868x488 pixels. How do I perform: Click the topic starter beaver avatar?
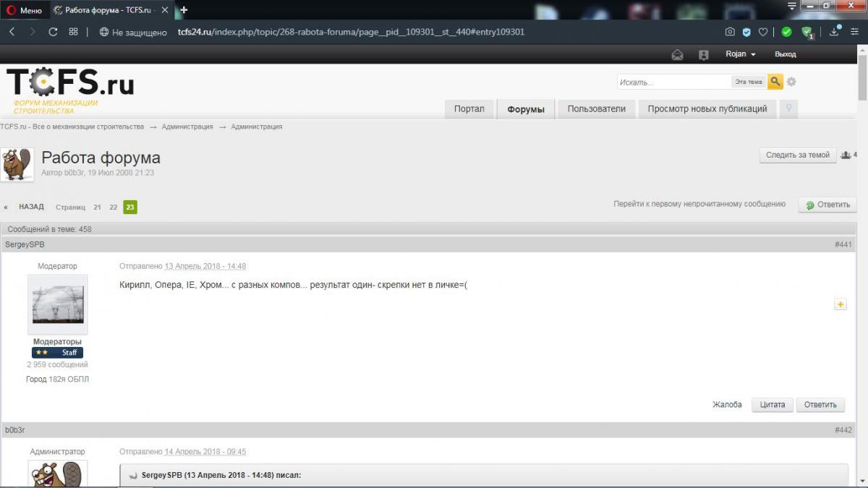17,165
